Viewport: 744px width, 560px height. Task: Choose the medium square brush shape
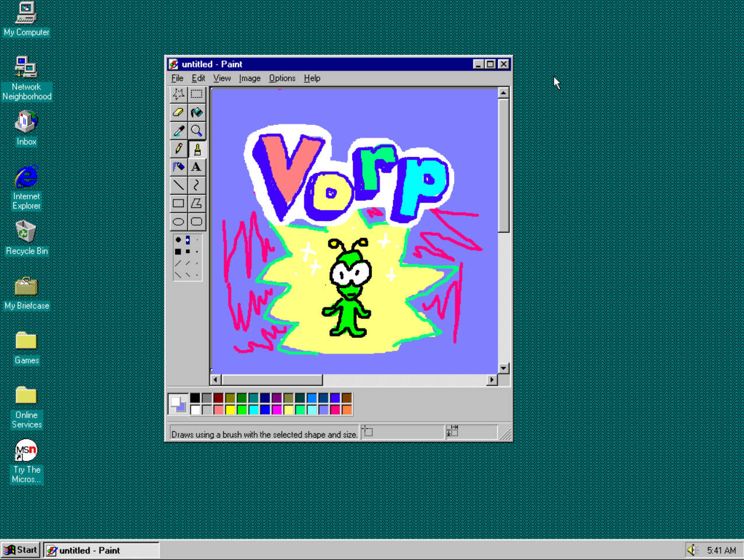187,251
